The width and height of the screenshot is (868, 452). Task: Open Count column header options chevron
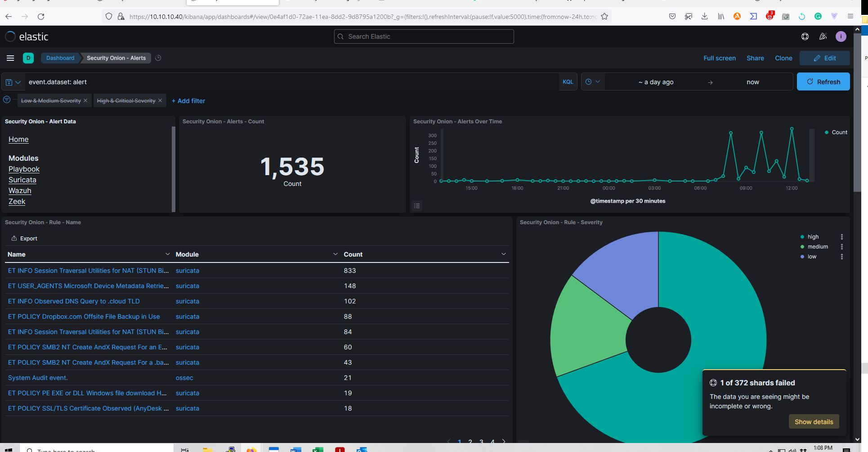[503, 254]
